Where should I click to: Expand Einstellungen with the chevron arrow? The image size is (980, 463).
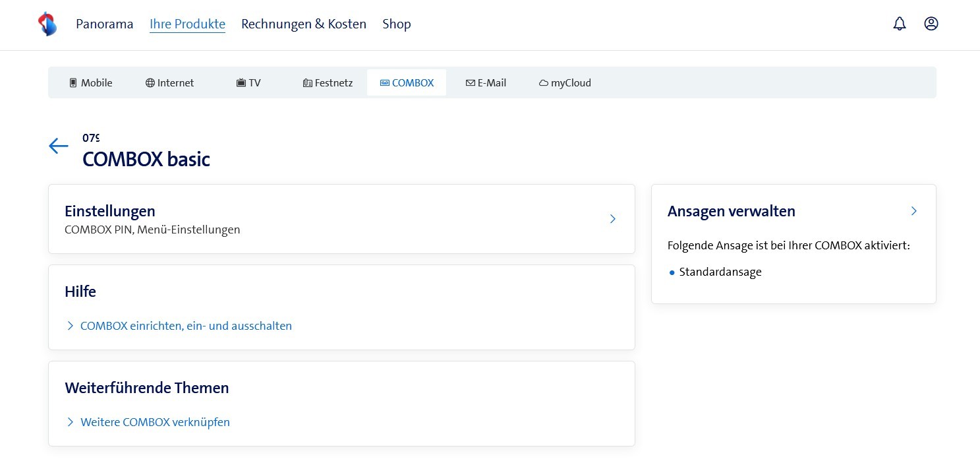[612, 219]
